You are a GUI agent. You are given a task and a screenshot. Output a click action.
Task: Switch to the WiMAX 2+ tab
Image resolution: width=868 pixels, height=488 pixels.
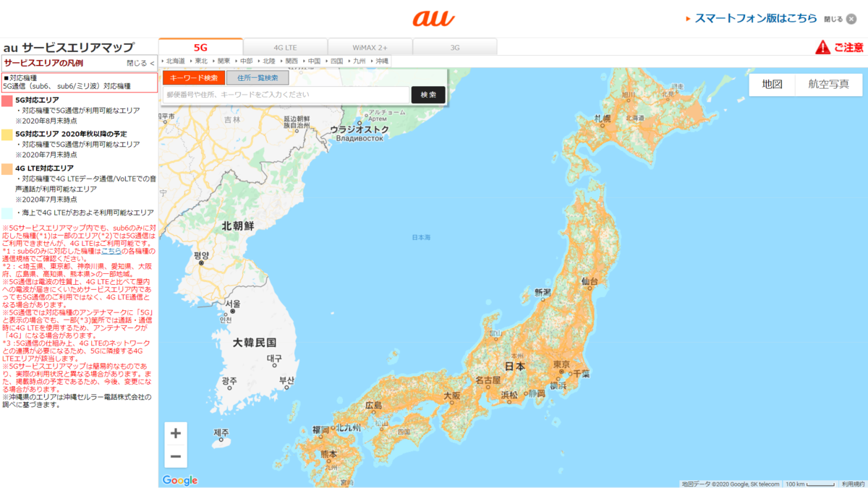(x=370, y=47)
